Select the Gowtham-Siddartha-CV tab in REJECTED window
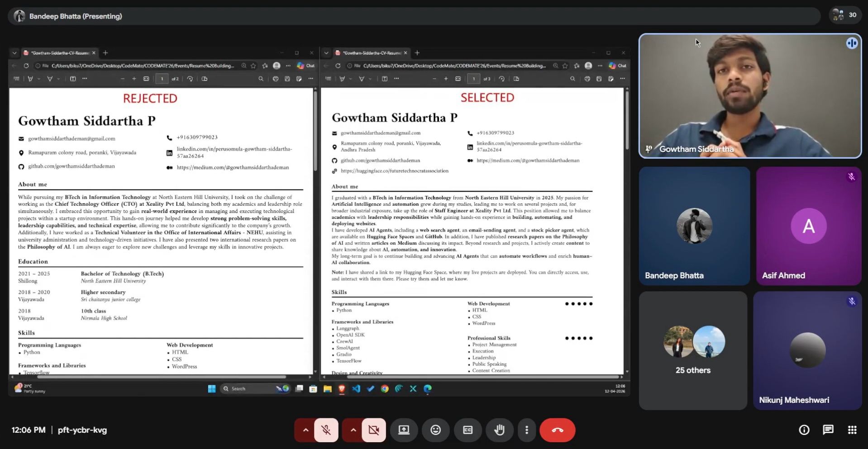Viewport: 868px width, 449px height. point(60,53)
